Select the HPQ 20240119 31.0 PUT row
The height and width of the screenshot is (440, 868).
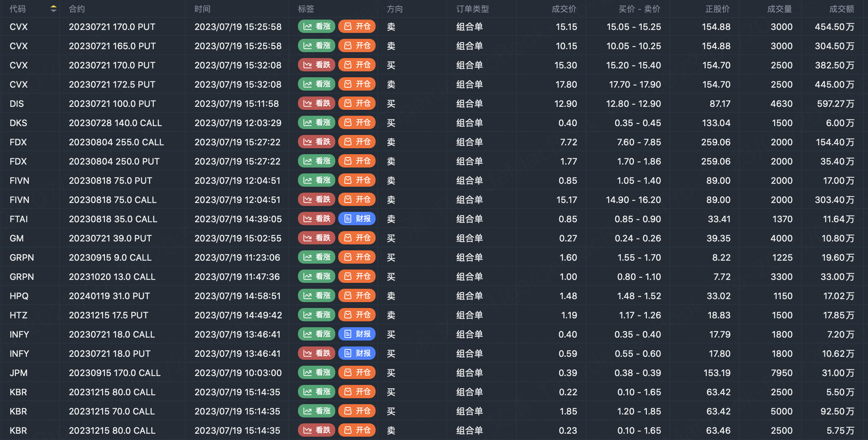coord(109,296)
